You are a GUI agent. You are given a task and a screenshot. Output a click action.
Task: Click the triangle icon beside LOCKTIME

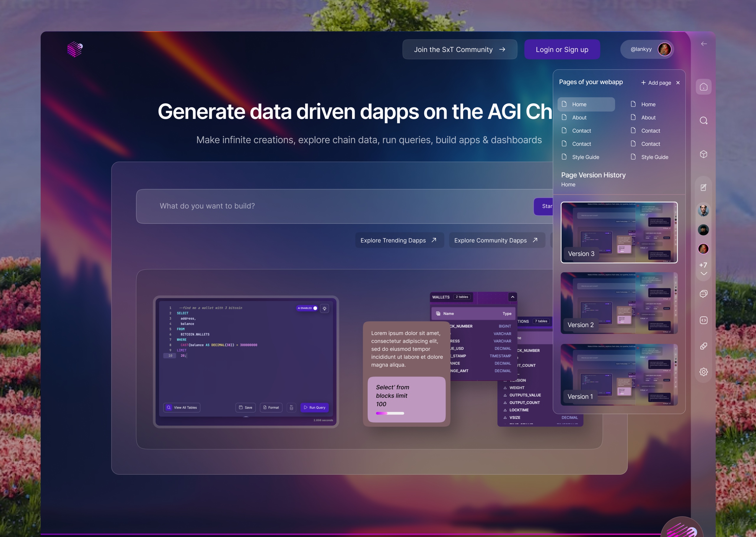tap(505, 410)
